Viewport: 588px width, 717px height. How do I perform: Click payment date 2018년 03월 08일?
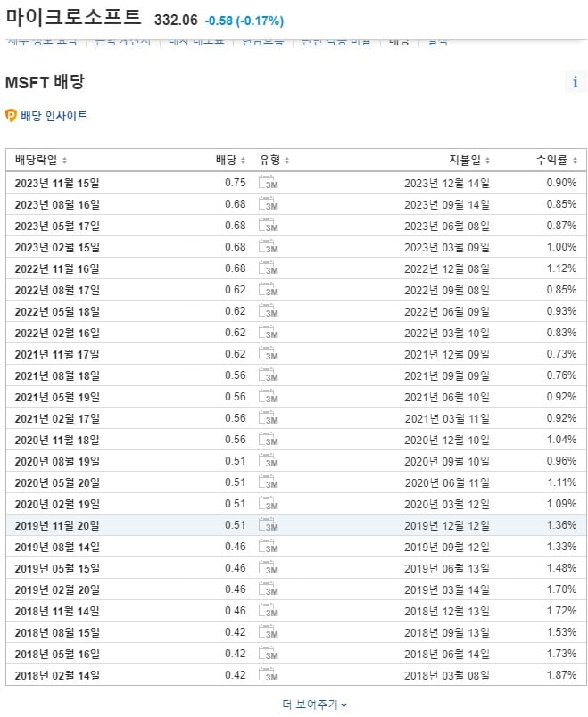(447, 675)
